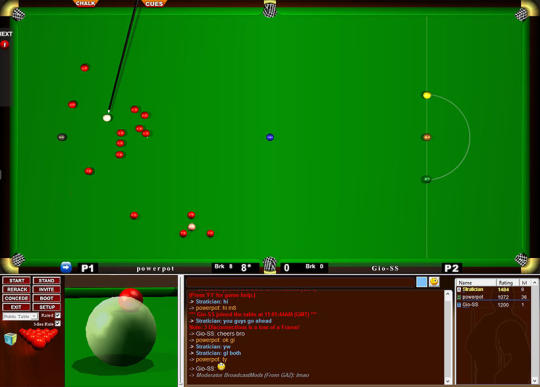Click the bottom-right corner pocket
Viewport: 540px width, 387px height.
[x=521, y=259]
